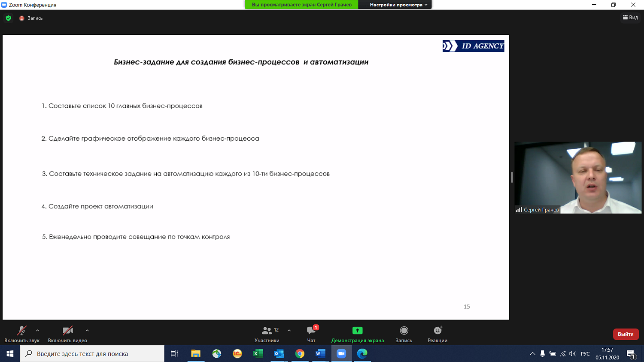Screen dimensions: 644x362
Task: Click item 1 Составьте список 10 главных бизнес-процессов
Action: click(x=122, y=106)
